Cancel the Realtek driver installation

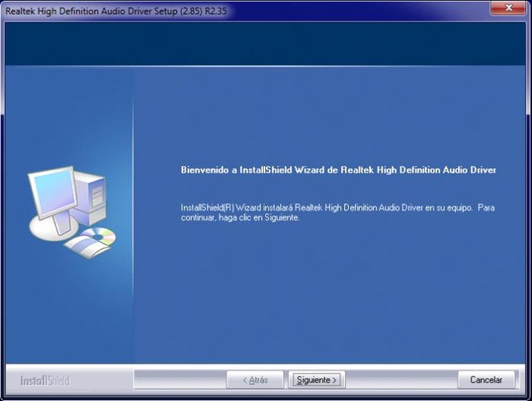tap(486, 380)
